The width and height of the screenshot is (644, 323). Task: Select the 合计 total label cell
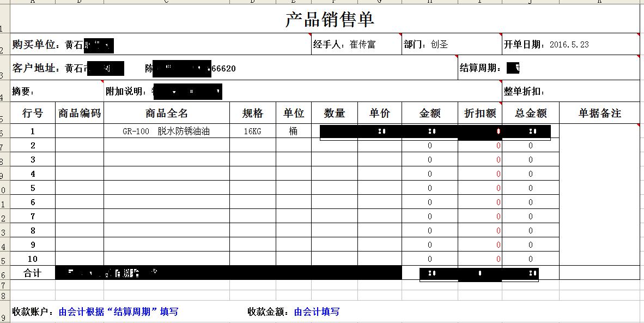[33, 273]
